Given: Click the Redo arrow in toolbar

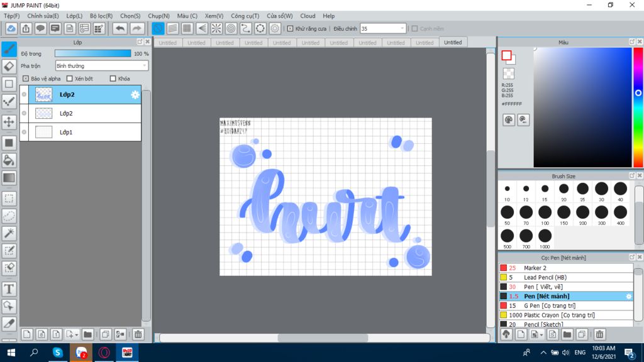Looking at the screenshot, I should (136, 28).
